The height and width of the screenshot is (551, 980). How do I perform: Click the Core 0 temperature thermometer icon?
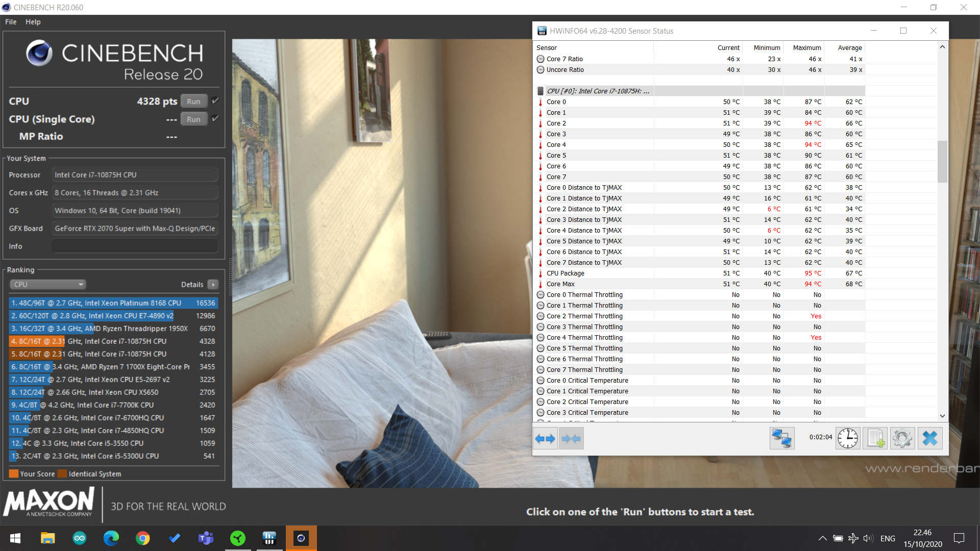pos(541,102)
